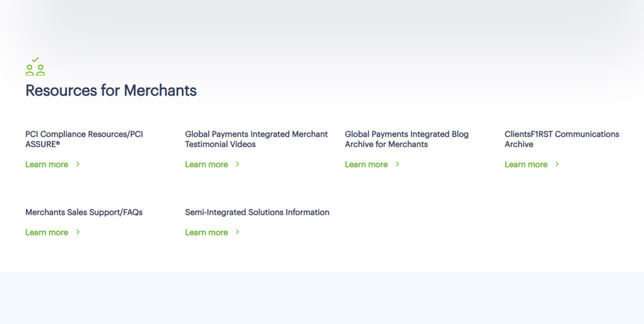Image resolution: width=644 pixels, height=324 pixels.
Task: Open Learn more under PCI Compliance Resources
Action: coord(47,164)
